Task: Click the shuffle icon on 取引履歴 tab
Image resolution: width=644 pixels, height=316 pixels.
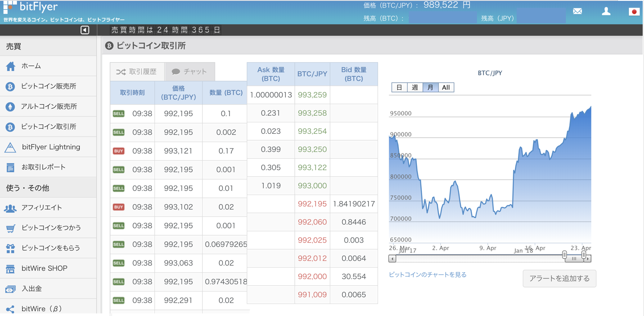Action: [x=121, y=72]
